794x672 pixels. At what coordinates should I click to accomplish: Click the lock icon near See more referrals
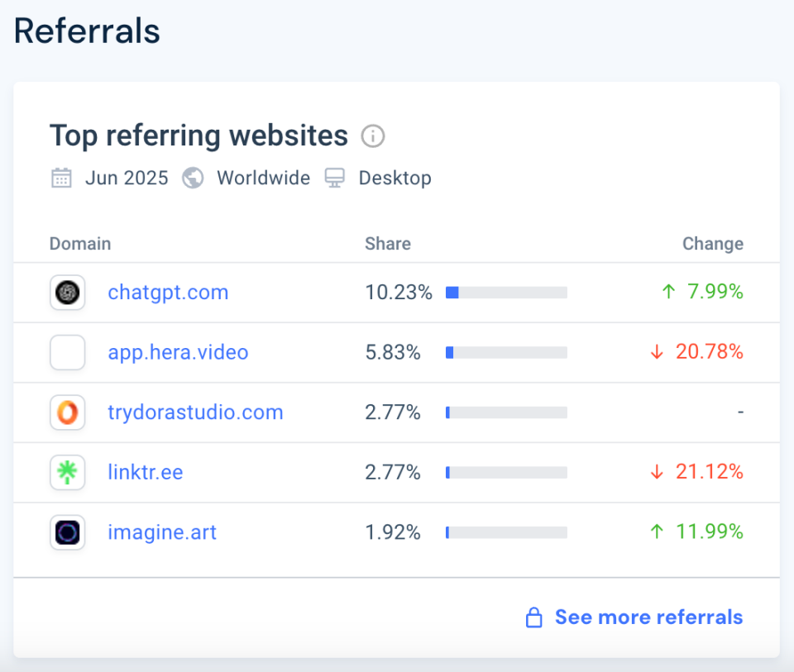coord(534,617)
